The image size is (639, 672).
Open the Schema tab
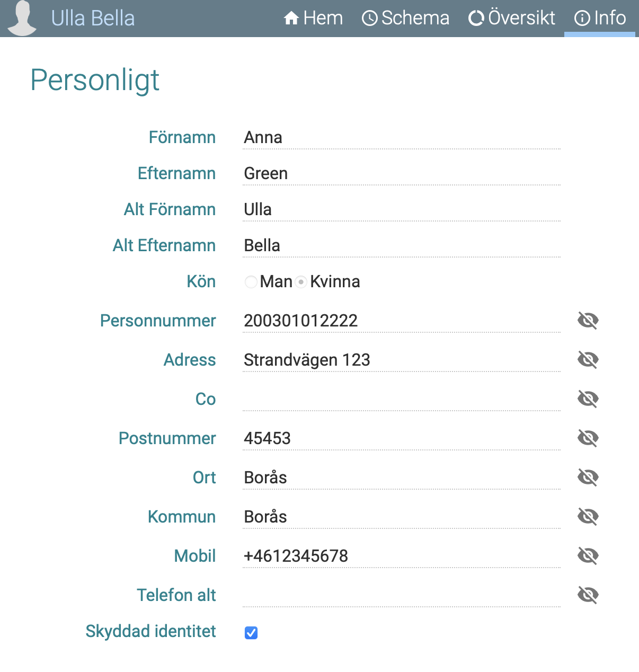pyautogui.click(x=405, y=19)
